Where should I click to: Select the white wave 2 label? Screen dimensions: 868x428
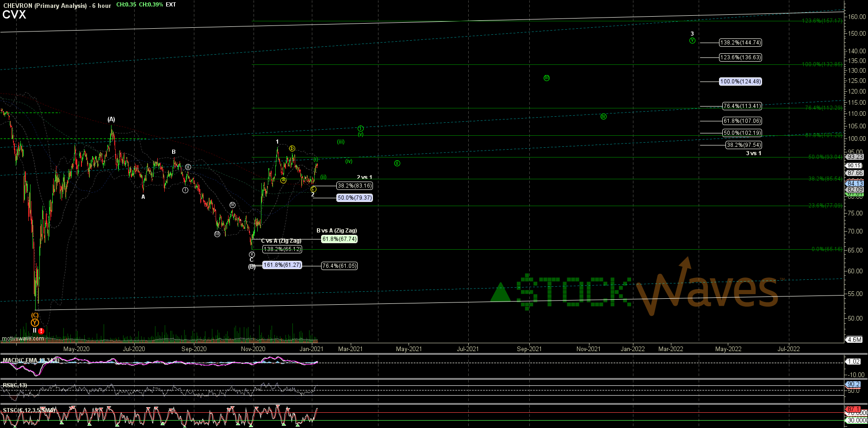pos(313,195)
